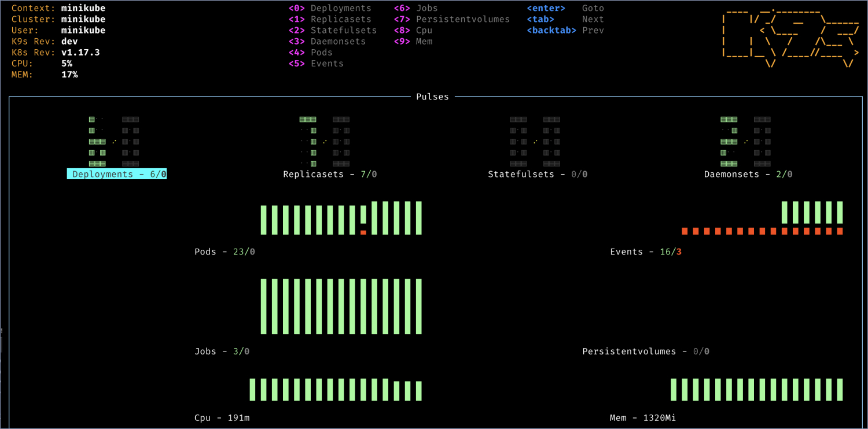Click the Daemonsets segmented digit gauge
Screen dimensions: 868x429
click(x=745, y=142)
